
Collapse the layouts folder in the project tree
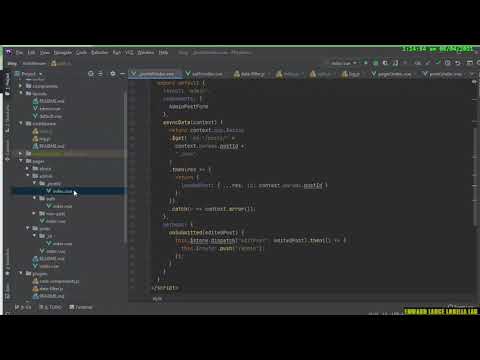21,94
